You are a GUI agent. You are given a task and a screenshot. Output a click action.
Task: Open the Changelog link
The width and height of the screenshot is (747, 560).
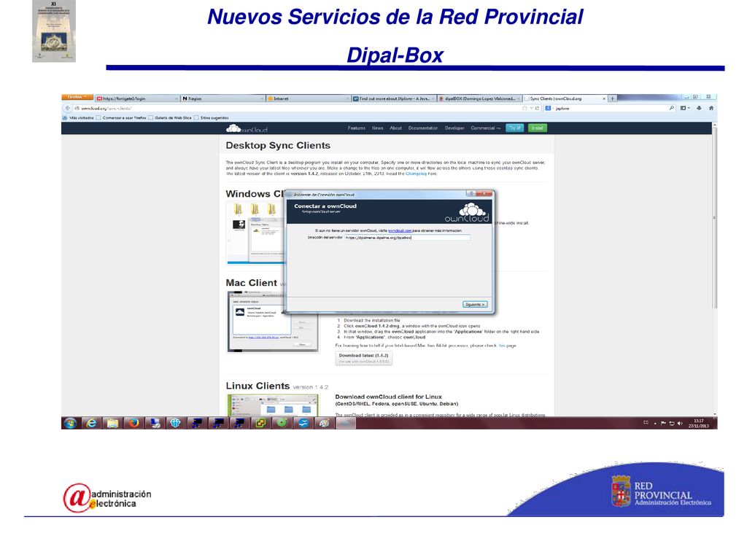tap(416, 174)
